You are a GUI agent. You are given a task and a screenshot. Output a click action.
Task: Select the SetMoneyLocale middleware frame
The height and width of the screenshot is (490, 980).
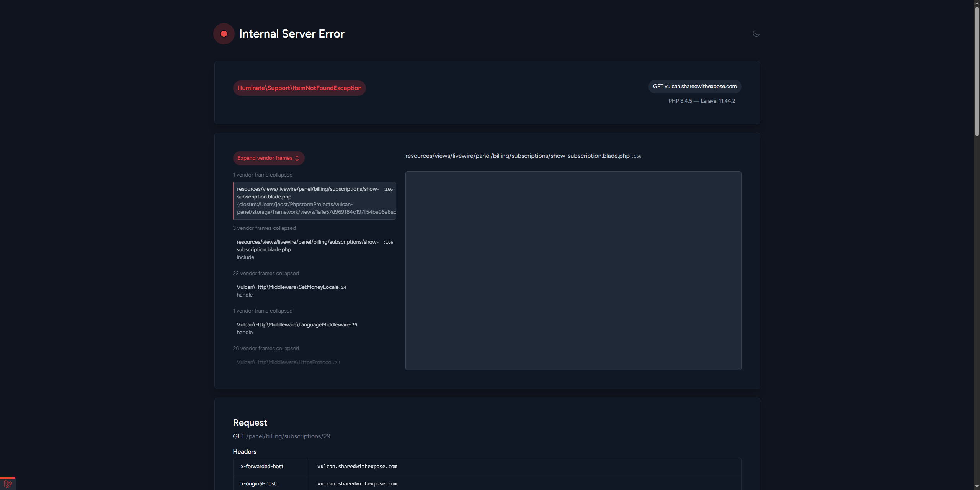(291, 290)
